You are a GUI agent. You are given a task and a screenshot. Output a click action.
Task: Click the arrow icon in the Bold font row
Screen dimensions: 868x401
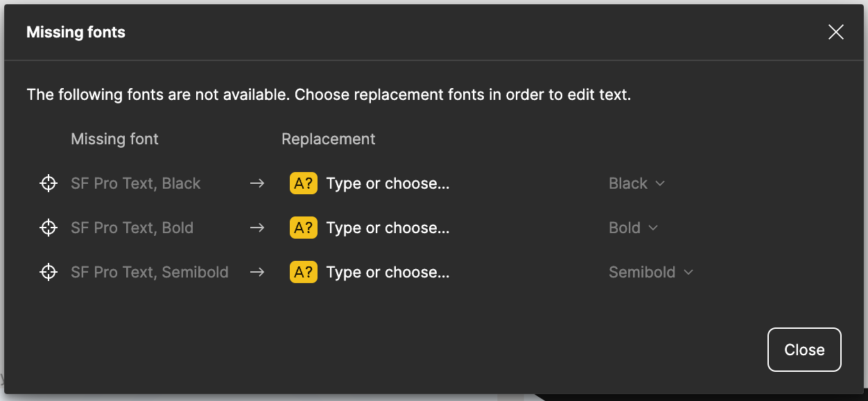coord(257,228)
